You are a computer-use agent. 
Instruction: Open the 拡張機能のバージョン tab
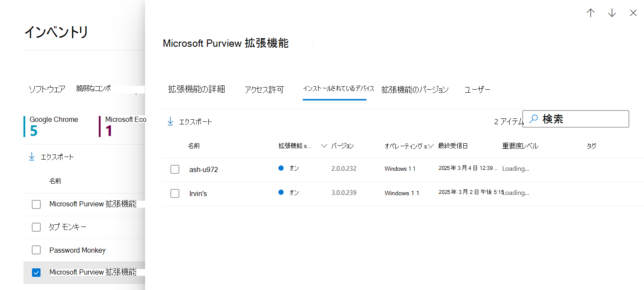coord(415,89)
